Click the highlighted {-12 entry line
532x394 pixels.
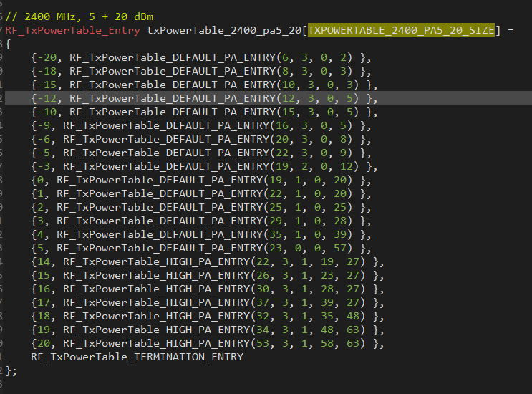click(x=204, y=98)
